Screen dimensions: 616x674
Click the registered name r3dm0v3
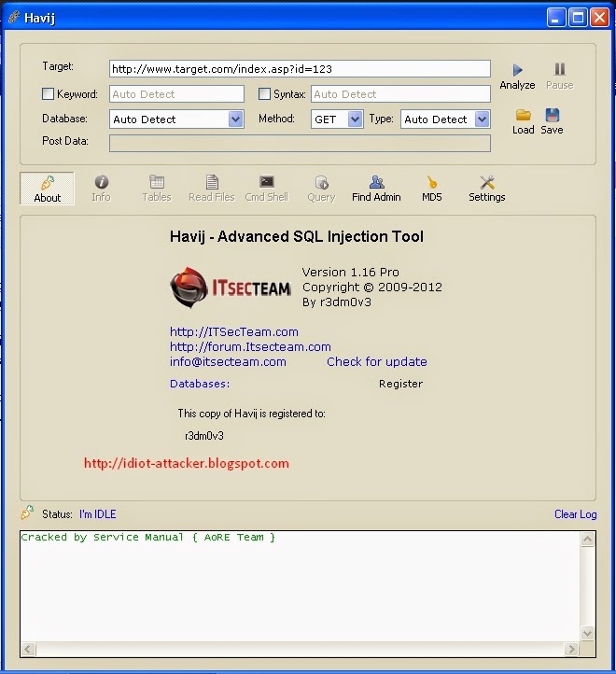204,436
